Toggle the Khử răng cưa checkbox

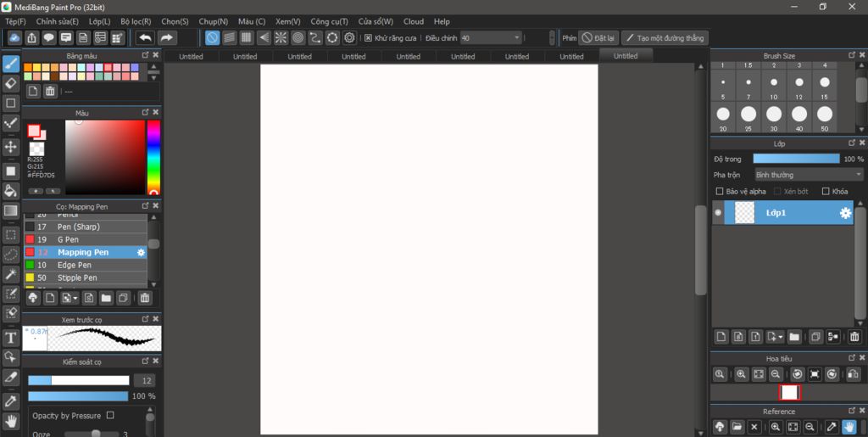click(368, 38)
